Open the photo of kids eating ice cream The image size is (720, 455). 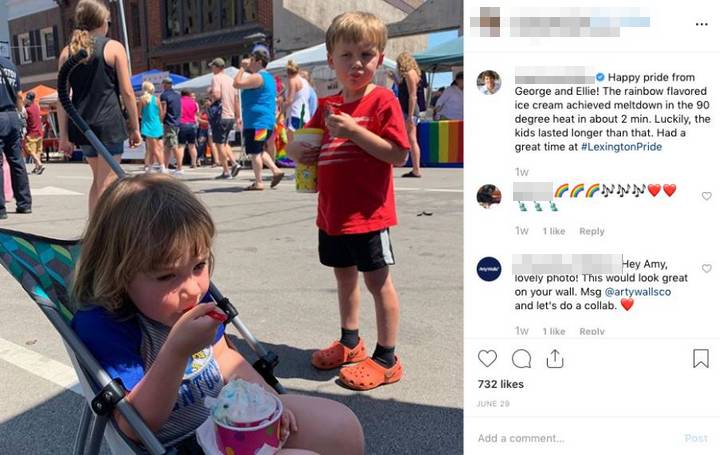pos(231,227)
